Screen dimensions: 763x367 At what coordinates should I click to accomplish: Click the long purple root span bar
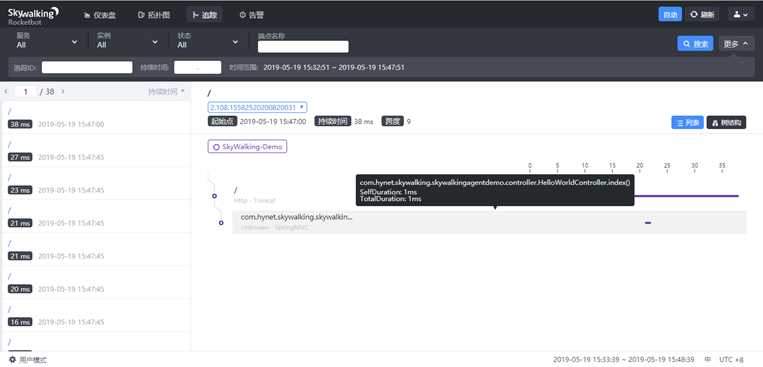[686, 196]
